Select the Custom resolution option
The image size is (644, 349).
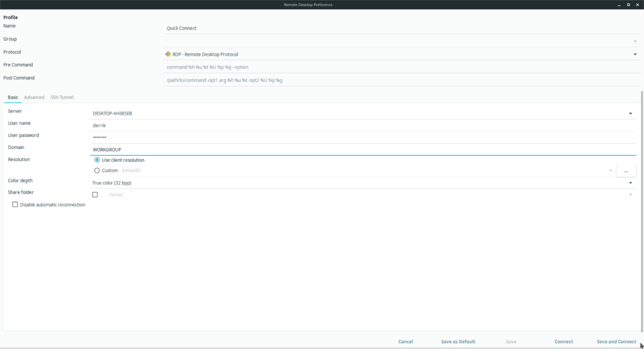tap(97, 170)
